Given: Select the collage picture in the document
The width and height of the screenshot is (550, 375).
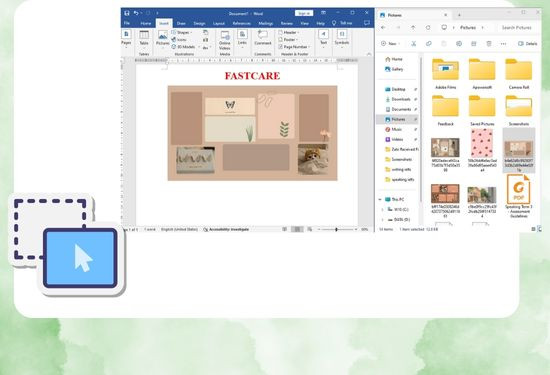Looking at the screenshot, I should pyautogui.click(x=252, y=133).
